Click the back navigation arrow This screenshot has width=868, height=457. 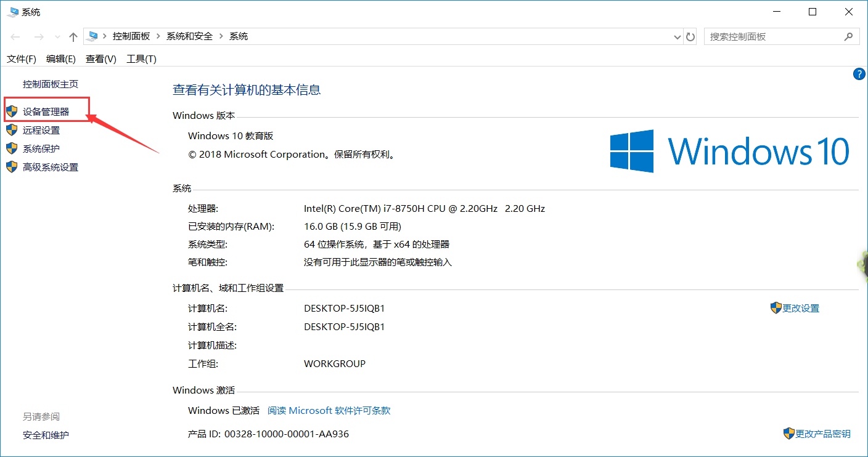[x=15, y=36]
